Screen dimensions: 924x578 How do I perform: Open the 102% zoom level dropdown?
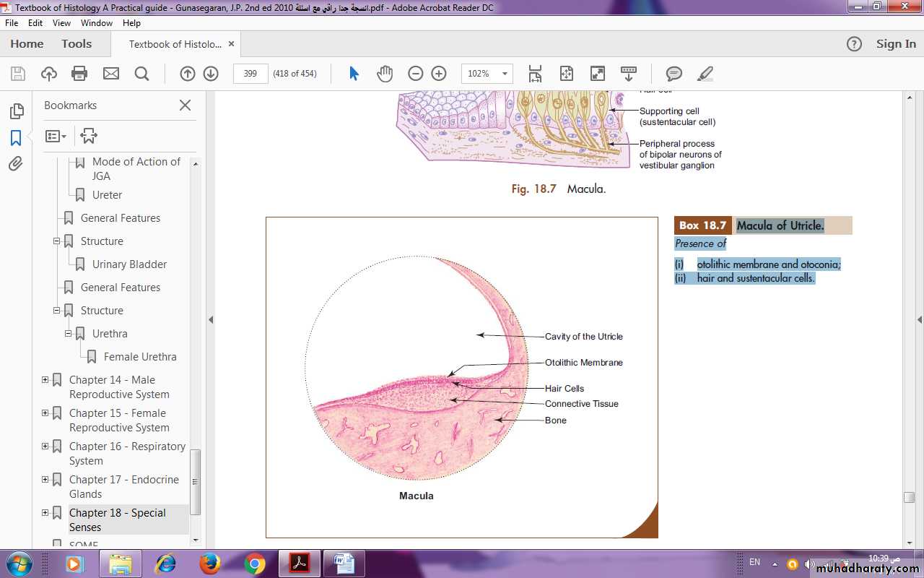click(x=505, y=73)
